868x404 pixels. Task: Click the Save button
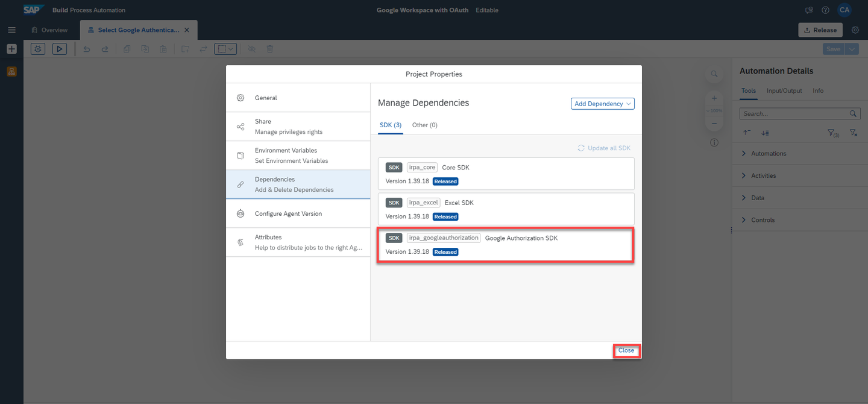coord(834,49)
